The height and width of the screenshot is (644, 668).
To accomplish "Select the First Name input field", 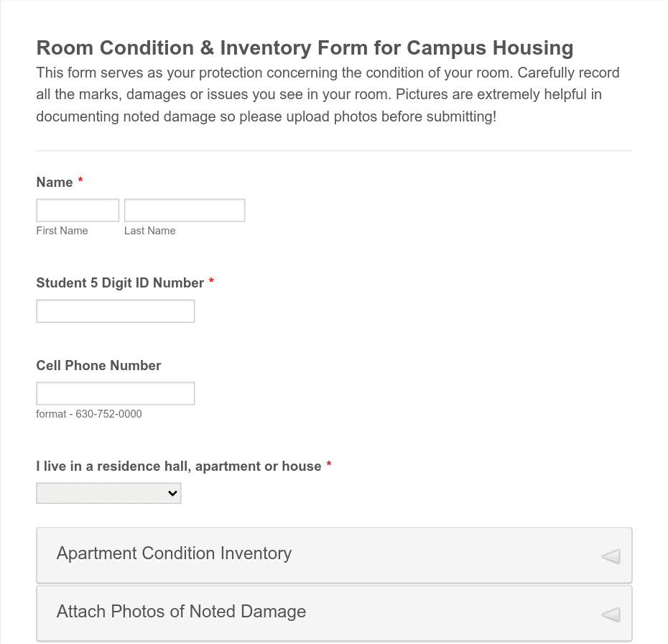I will (x=77, y=210).
